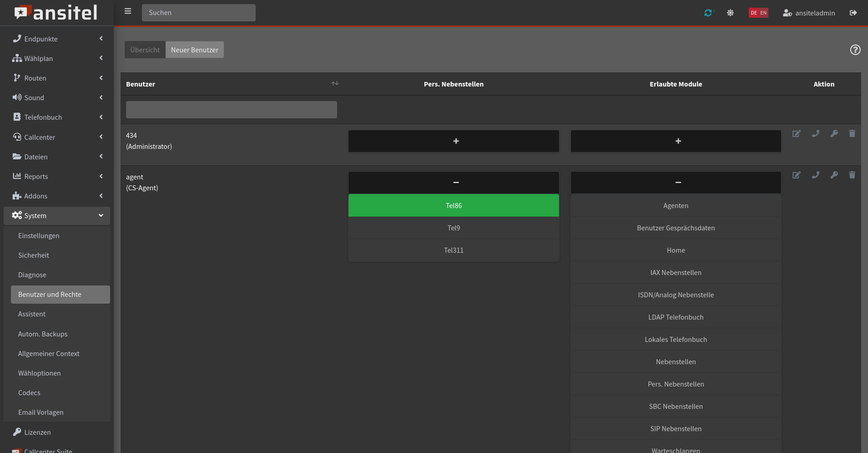Delete the agent user with trash icon
Screen dimensions: 868x453
[x=852, y=175]
